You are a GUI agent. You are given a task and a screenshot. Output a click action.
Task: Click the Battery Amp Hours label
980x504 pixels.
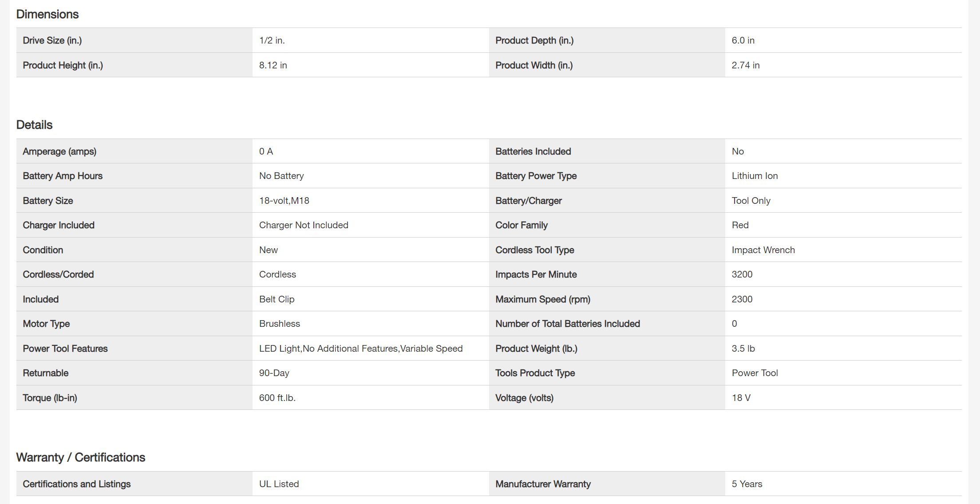[63, 176]
